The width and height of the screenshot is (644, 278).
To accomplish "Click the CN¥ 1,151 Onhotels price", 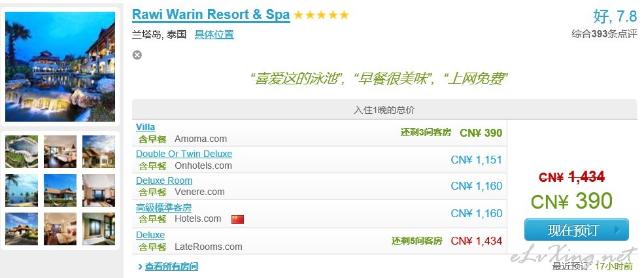I will pyautogui.click(x=477, y=160).
